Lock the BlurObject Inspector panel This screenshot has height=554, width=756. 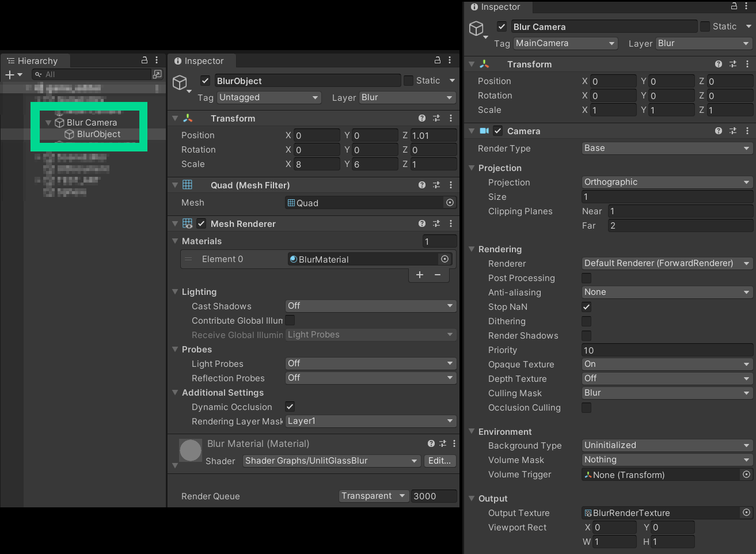point(438,60)
